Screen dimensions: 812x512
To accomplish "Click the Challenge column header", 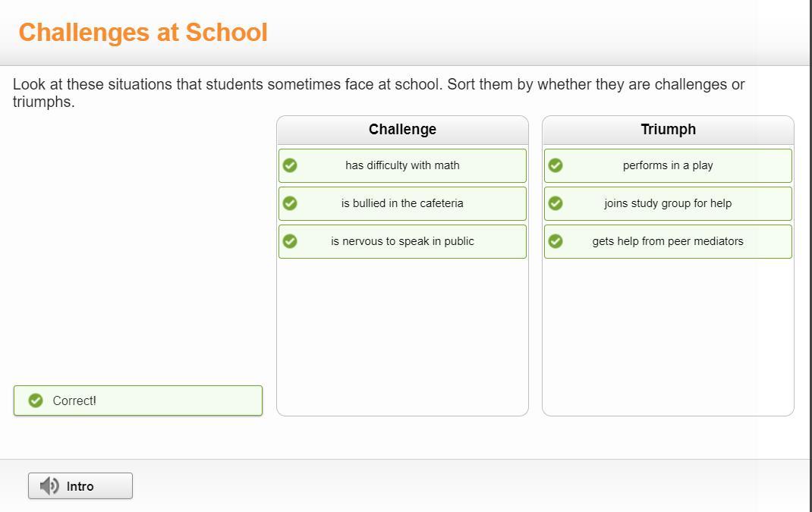I will click(x=402, y=130).
